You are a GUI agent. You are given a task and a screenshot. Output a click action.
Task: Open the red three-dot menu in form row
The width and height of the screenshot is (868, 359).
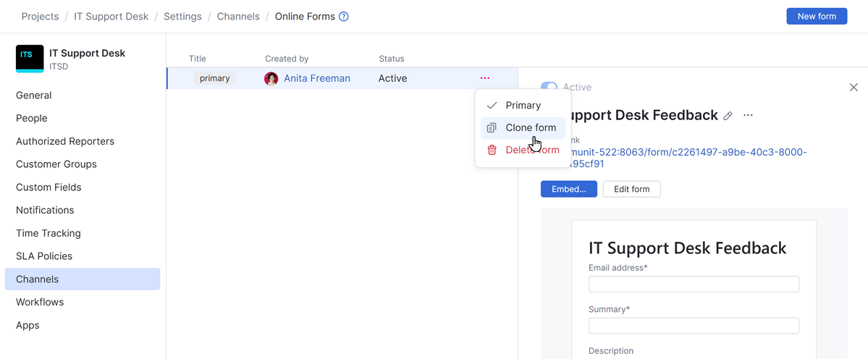[485, 79]
